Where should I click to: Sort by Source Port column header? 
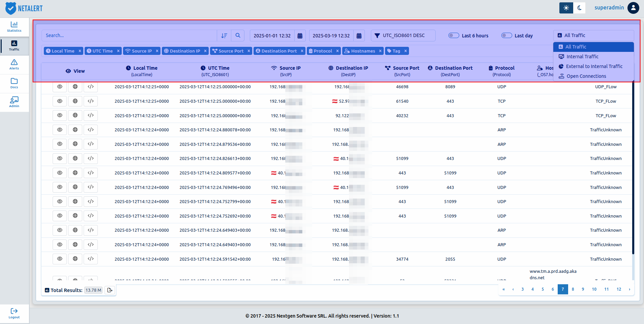click(402, 71)
